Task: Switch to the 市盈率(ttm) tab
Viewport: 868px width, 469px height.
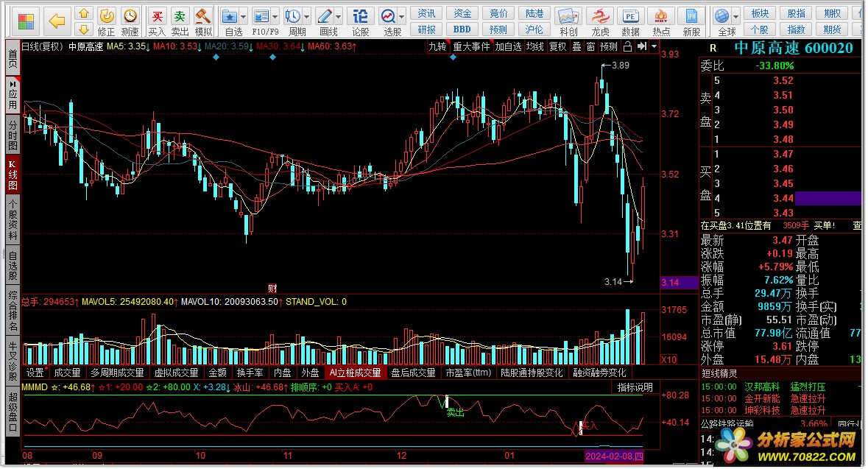Action: 468,373
